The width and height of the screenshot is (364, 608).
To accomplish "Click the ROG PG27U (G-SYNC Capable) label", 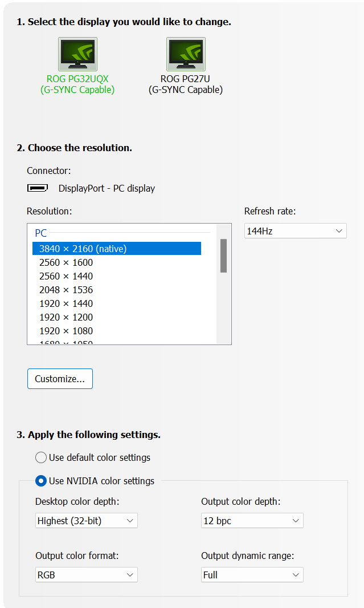I will [x=186, y=84].
